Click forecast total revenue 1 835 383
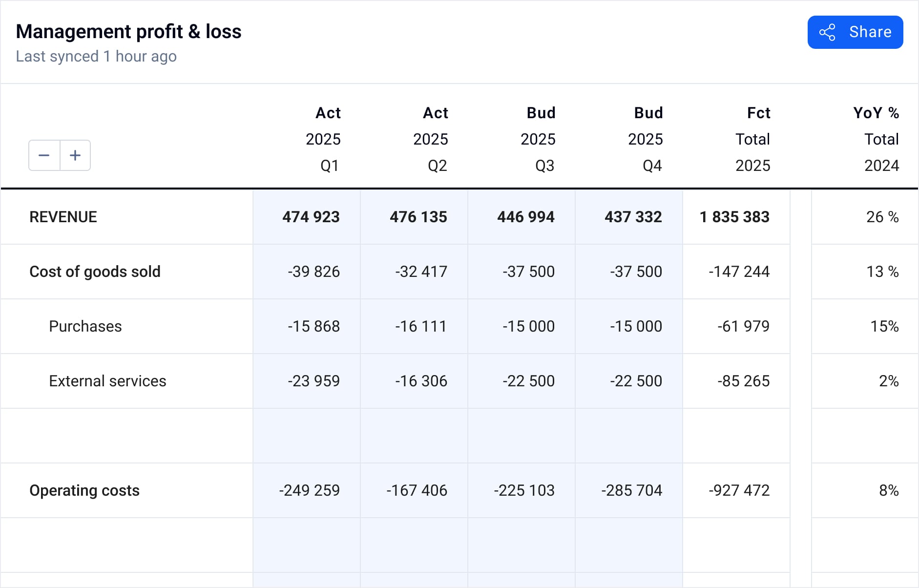The image size is (919, 588). click(734, 217)
